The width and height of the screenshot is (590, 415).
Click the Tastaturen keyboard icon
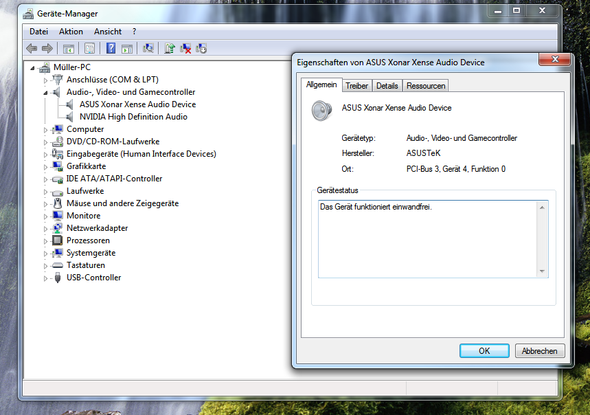click(57, 265)
